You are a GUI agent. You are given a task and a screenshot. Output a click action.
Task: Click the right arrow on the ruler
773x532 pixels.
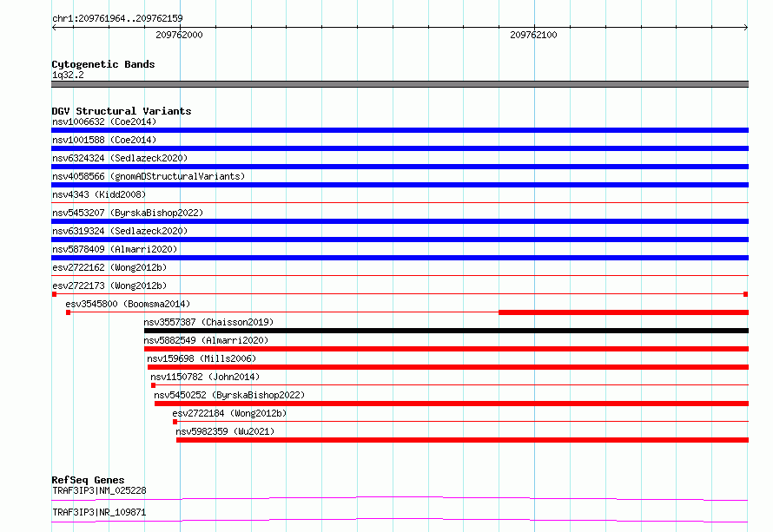point(746,27)
